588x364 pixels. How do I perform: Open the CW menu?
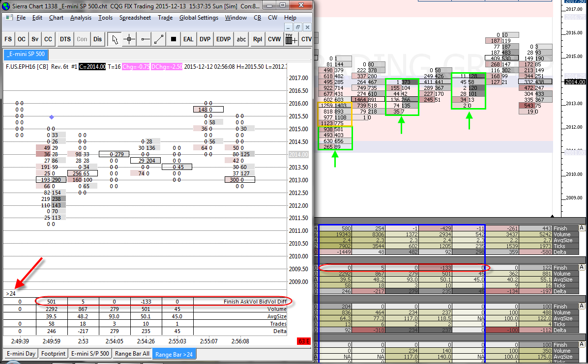pyautogui.click(x=273, y=18)
